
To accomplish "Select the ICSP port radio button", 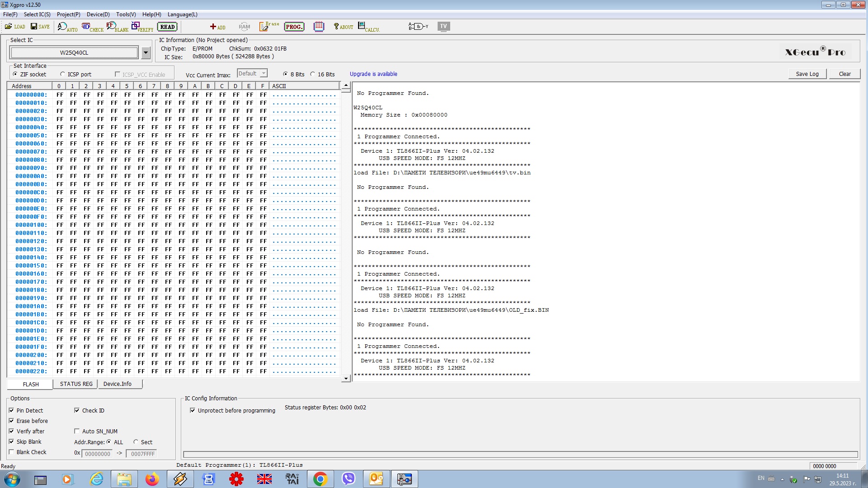I will 63,74.
